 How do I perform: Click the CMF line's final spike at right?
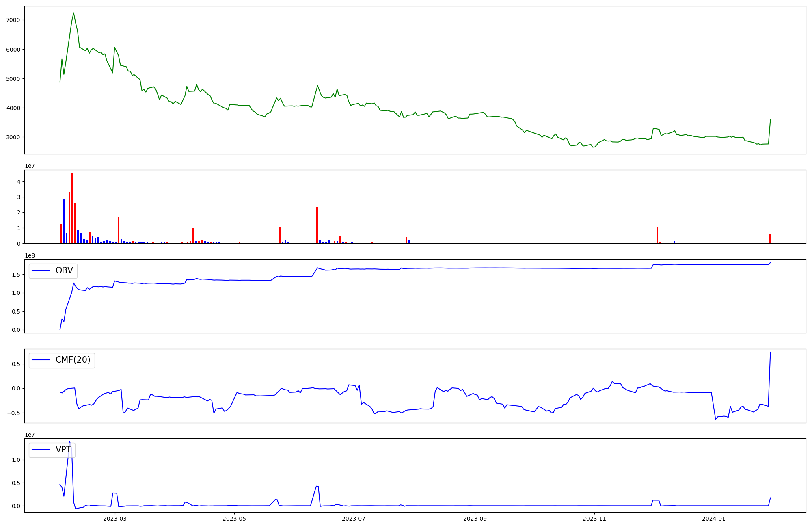tap(770, 353)
